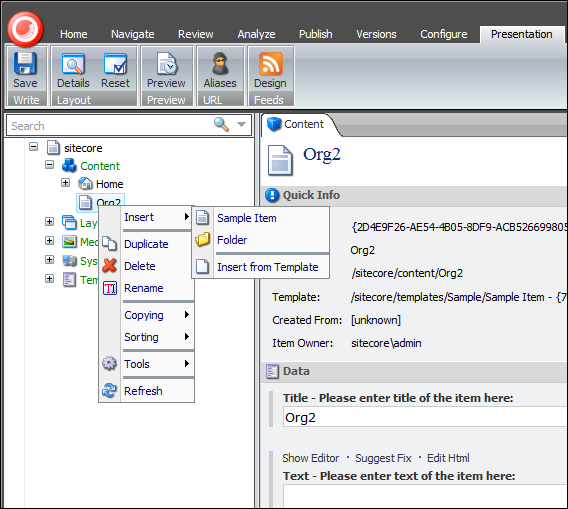
Task: Collapse the sitecore root node
Action: (x=34, y=147)
